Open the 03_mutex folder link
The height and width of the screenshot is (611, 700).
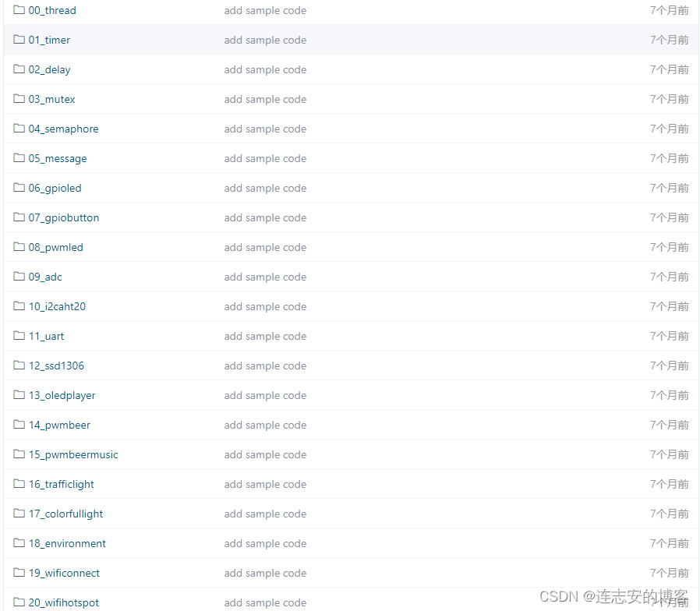pos(51,99)
